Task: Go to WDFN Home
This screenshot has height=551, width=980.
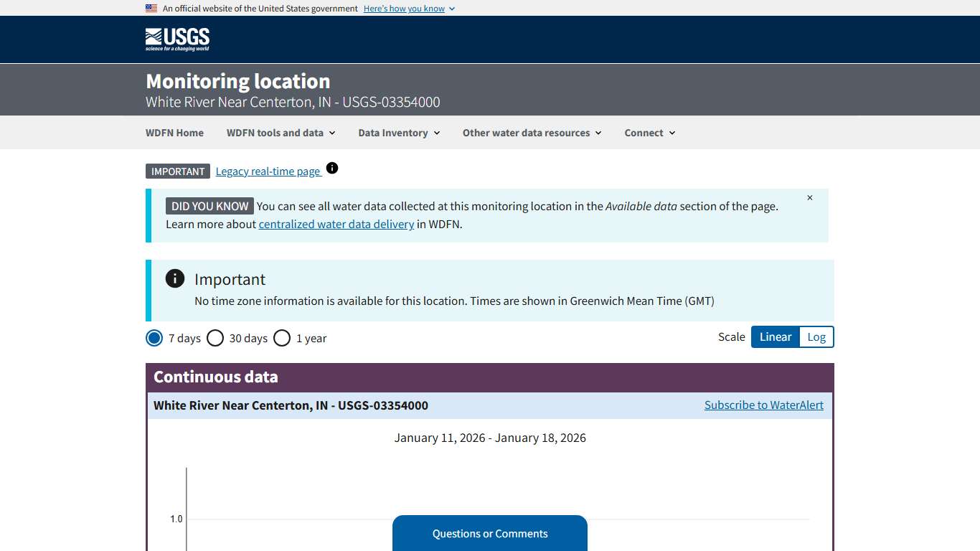Action: (x=174, y=133)
